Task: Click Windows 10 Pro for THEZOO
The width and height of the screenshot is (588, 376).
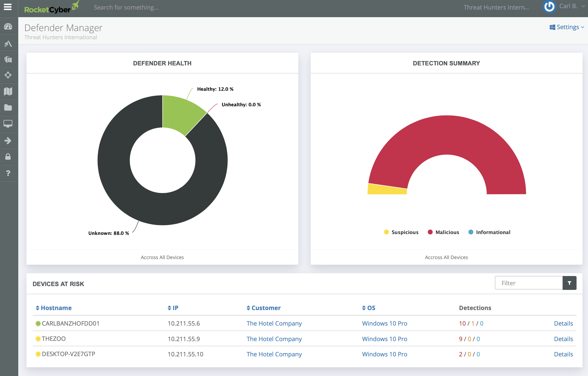Action: click(x=385, y=339)
